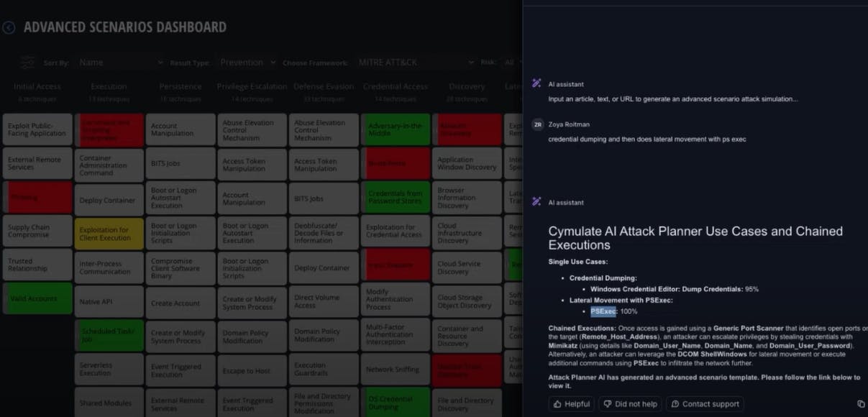Mark the response as Helpful
Viewport: 868px width, 417px height.
click(x=571, y=404)
